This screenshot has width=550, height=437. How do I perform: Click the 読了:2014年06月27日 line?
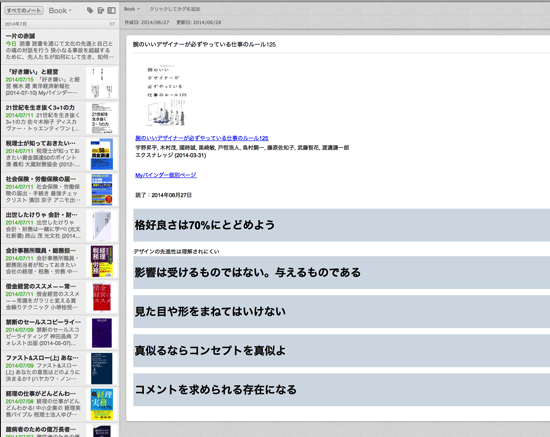(x=163, y=195)
